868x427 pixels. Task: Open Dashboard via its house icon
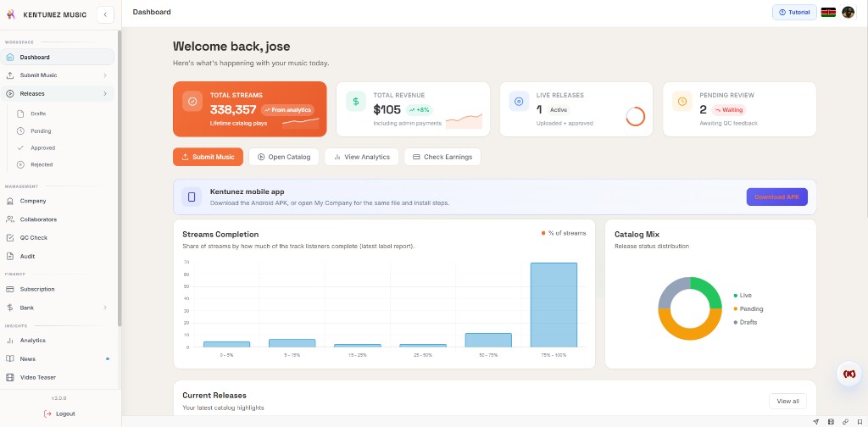(10, 57)
